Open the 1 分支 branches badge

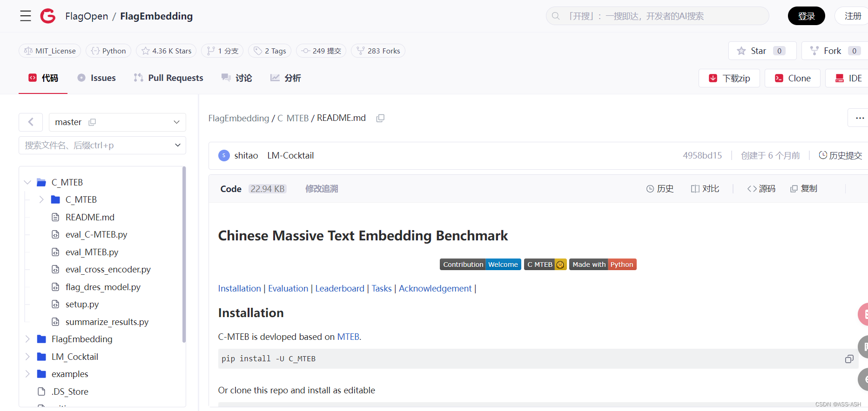[222, 51]
